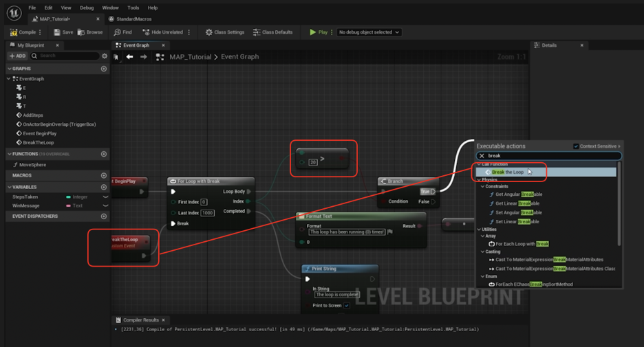Collapse the EventGraph tree item
The image size is (644, 347).
(9, 79)
